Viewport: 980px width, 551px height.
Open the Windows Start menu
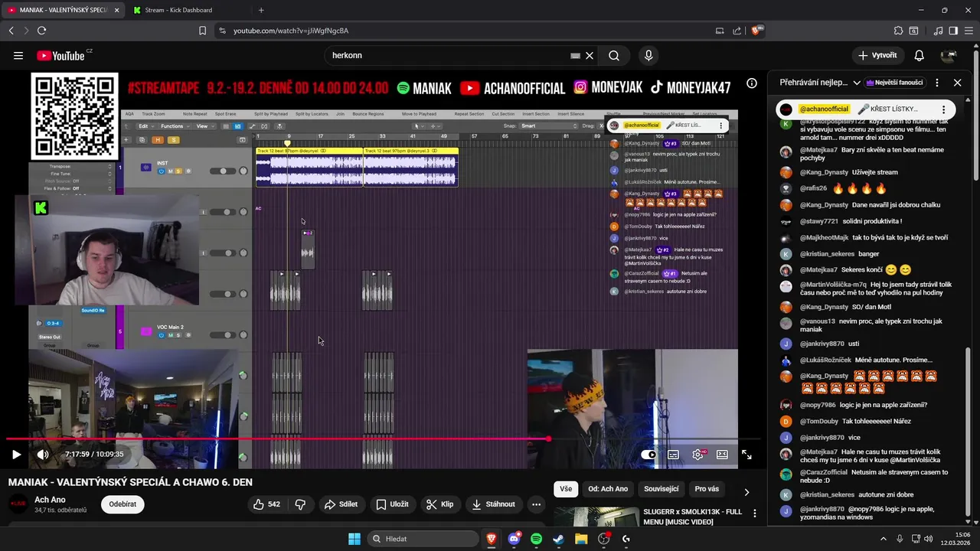point(354,539)
